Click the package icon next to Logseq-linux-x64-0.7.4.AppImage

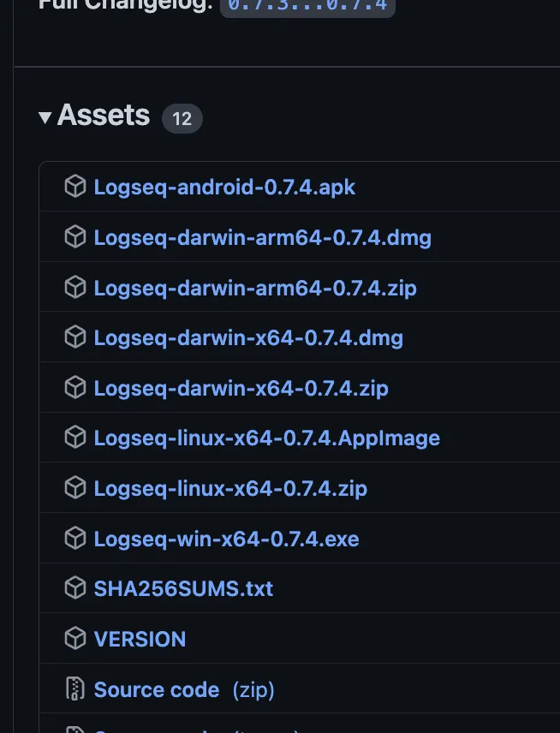pos(75,438)
